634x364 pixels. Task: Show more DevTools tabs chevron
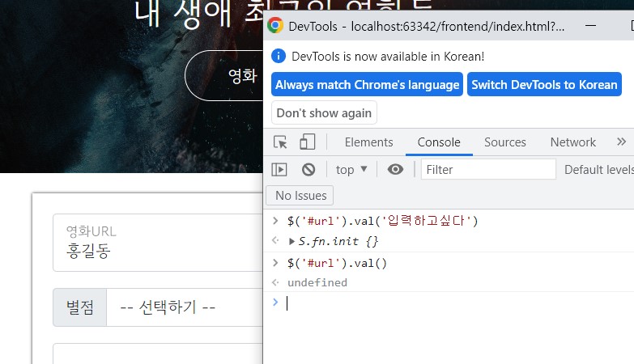tap(622, 142)
